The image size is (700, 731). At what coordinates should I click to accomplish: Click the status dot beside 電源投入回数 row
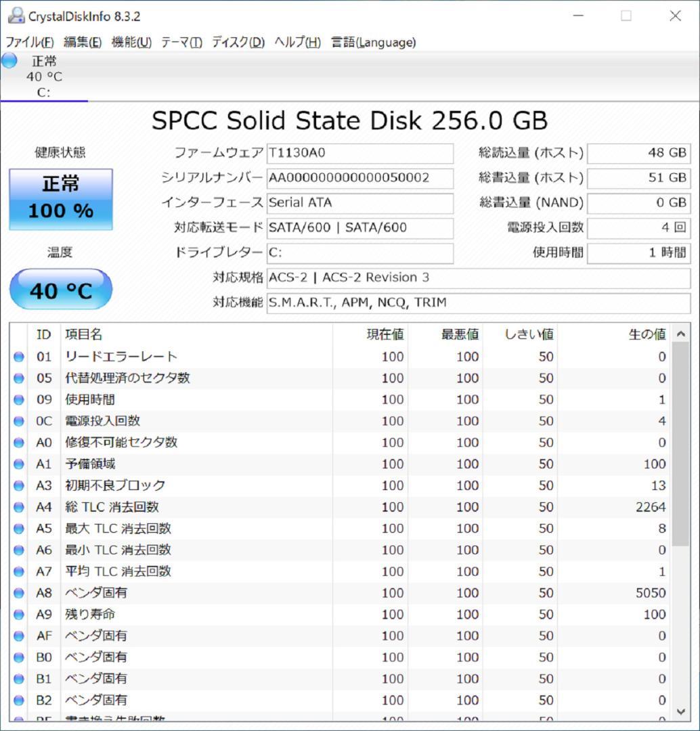coord(18,421)
